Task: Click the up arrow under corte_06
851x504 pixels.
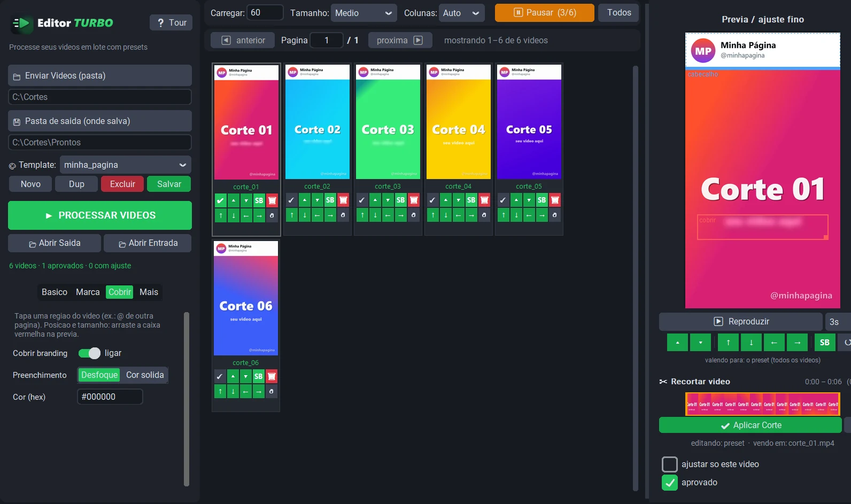Action: coord(220,392)
